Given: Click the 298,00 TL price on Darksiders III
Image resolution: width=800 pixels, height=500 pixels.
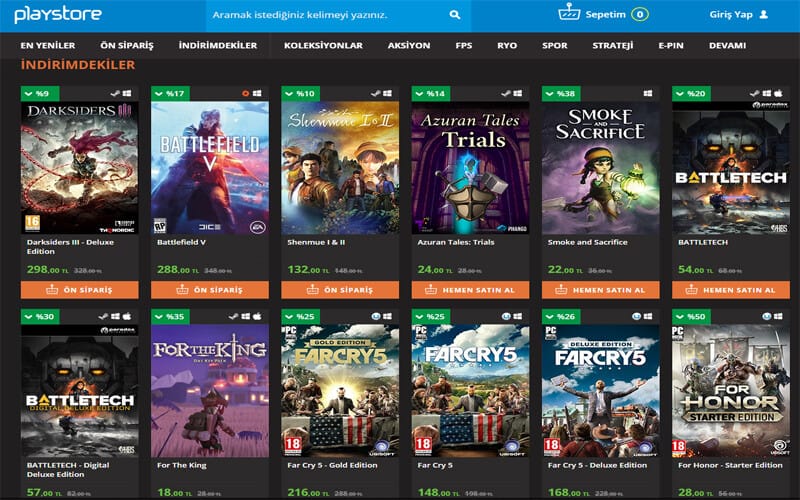Looking at the screenshot, I should click(47, 269).
